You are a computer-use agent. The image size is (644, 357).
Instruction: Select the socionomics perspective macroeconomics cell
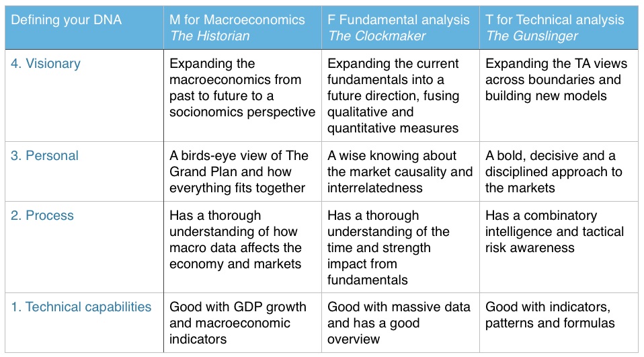242,95
